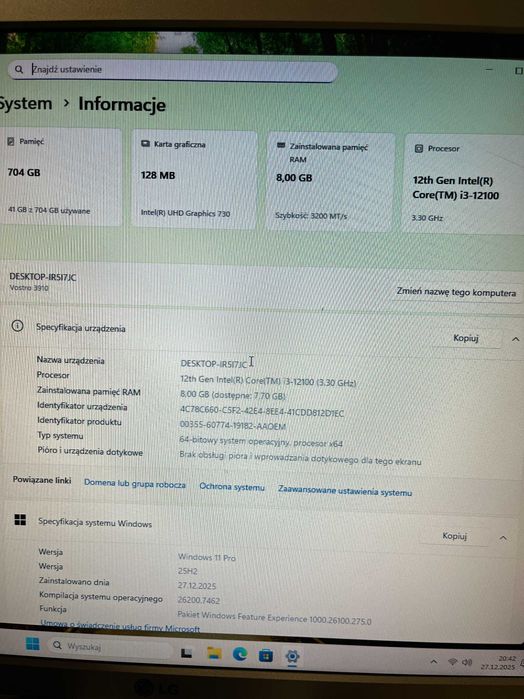Open 'Ochrona systemu' link
This screenshot has width=524, height=699.
pyautogui.click(x=232, y=487)
